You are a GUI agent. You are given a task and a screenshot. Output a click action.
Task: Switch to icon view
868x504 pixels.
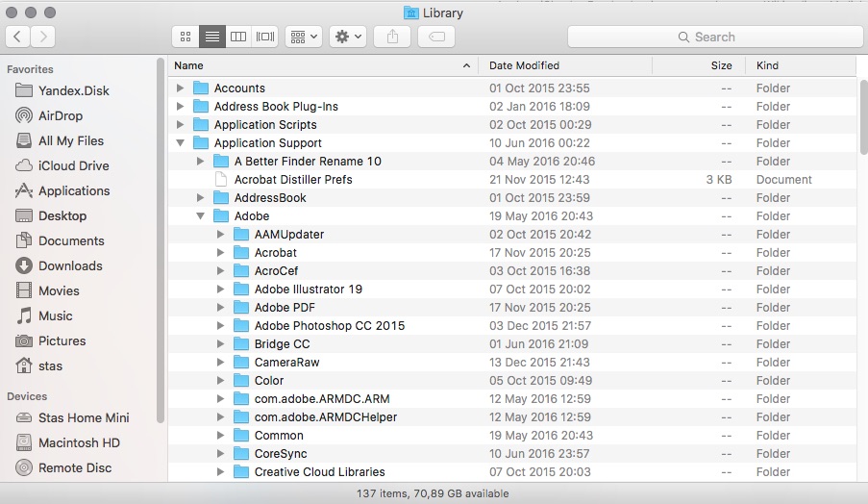click(x=186, y=37)
